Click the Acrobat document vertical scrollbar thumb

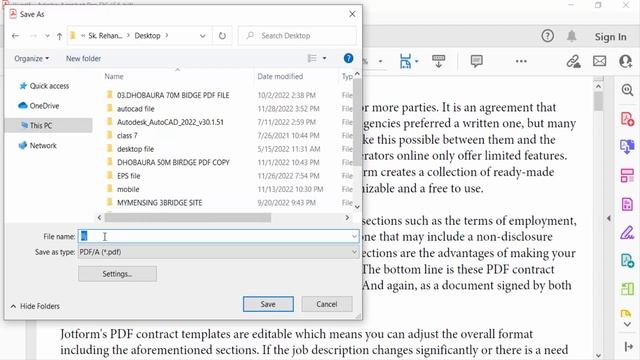(x=598, y=101)
